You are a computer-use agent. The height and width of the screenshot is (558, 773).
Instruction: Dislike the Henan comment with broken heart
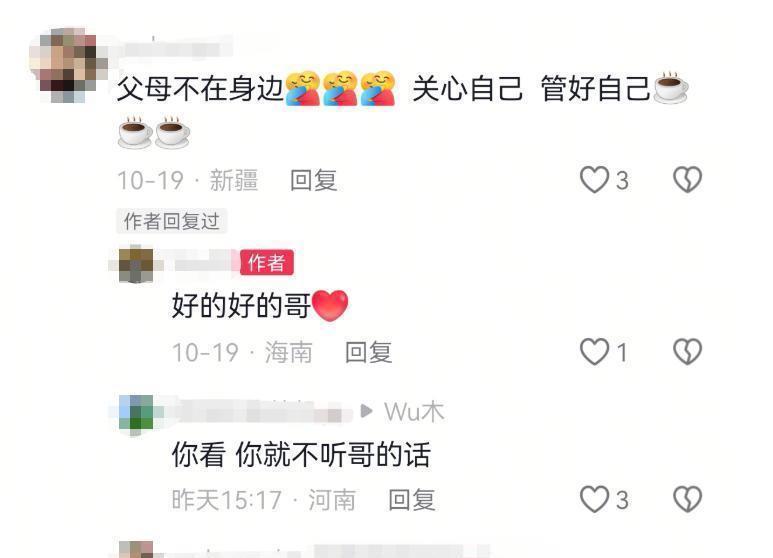coord(688,499)
